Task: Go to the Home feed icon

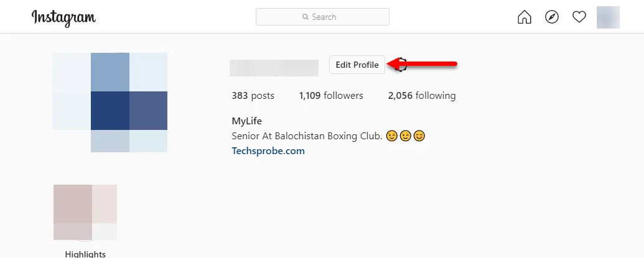Action: [x=525, y=17]
